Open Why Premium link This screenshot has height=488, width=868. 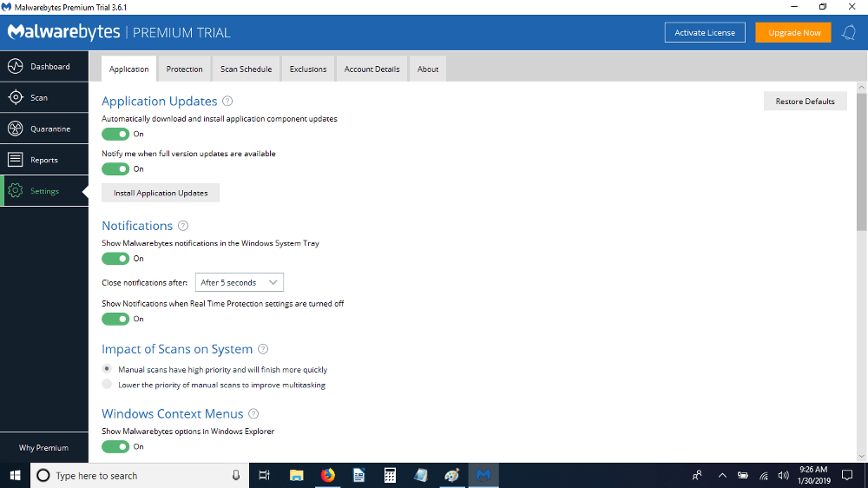coord(43,447)
